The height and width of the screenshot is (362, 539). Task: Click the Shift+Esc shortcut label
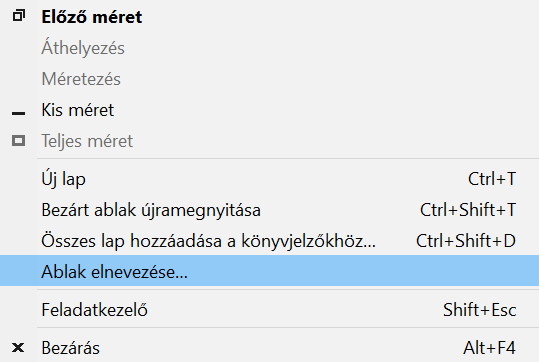coord(480,309)
